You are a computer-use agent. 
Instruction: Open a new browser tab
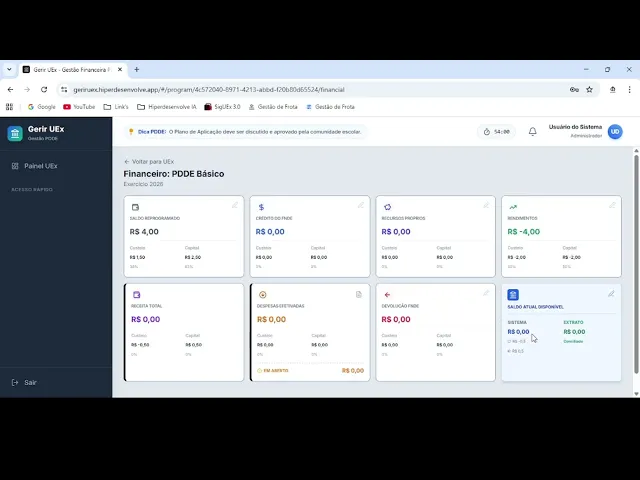pos(137,70)
